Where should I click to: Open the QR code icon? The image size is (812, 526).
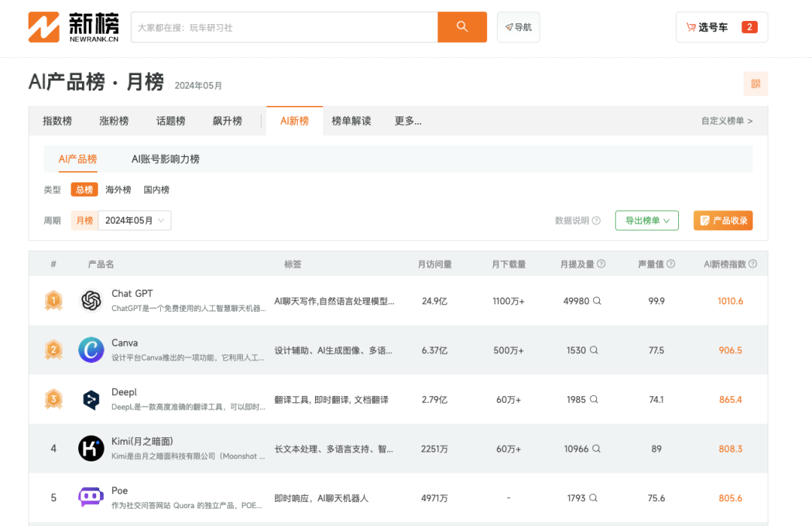pos(756,84)
